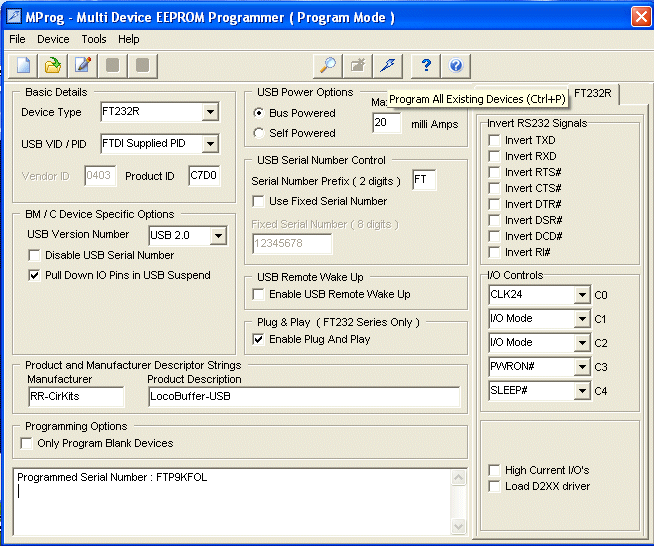Viewport: 654px width, 546px height.
Task: Toggle Invert TXD checkbox
Action: pos(494,140)
